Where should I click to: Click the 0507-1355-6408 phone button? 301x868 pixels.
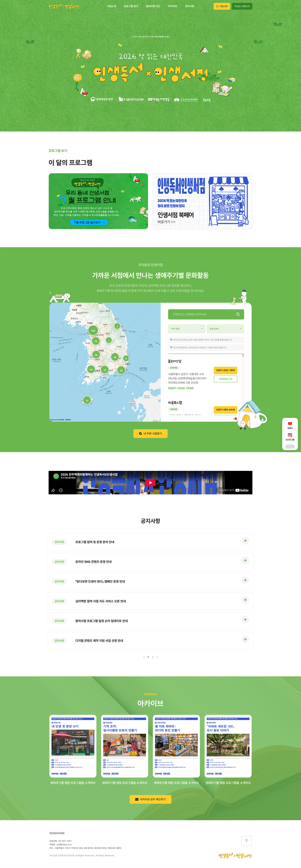tap(225, 410)
